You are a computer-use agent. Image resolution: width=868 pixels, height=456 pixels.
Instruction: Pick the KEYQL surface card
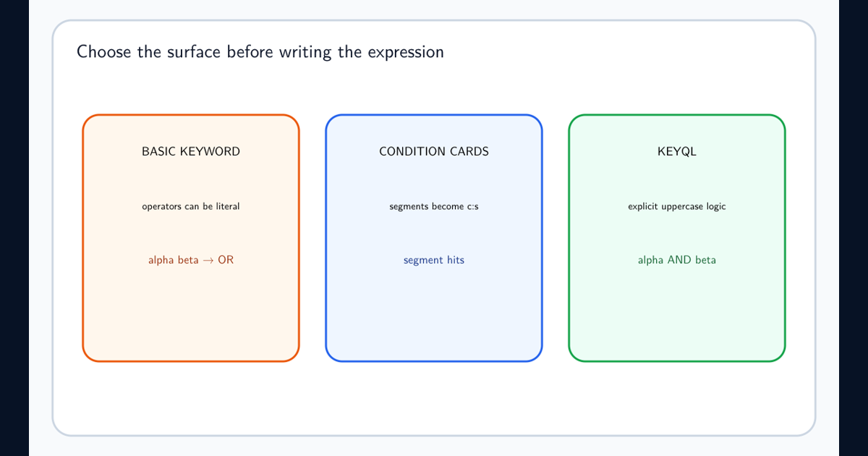[677, 238]
